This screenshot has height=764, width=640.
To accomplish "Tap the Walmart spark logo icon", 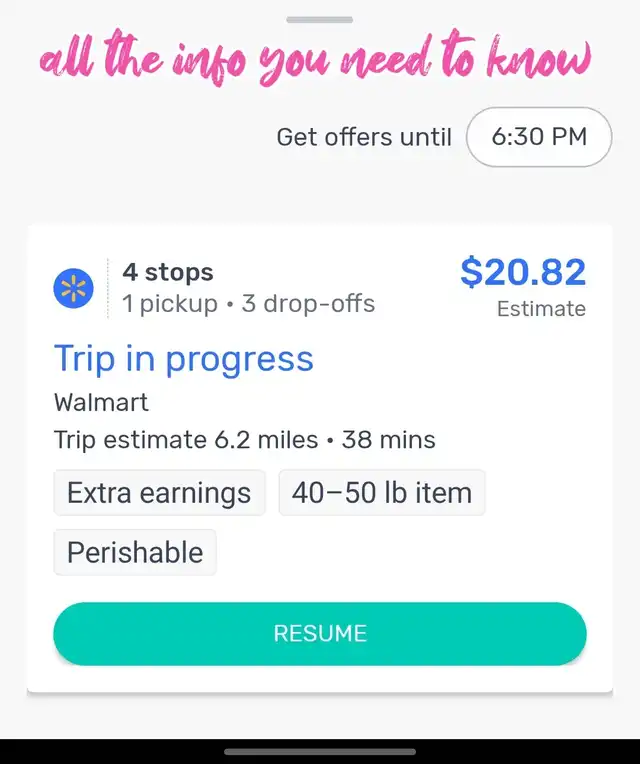I will (74, 288).
